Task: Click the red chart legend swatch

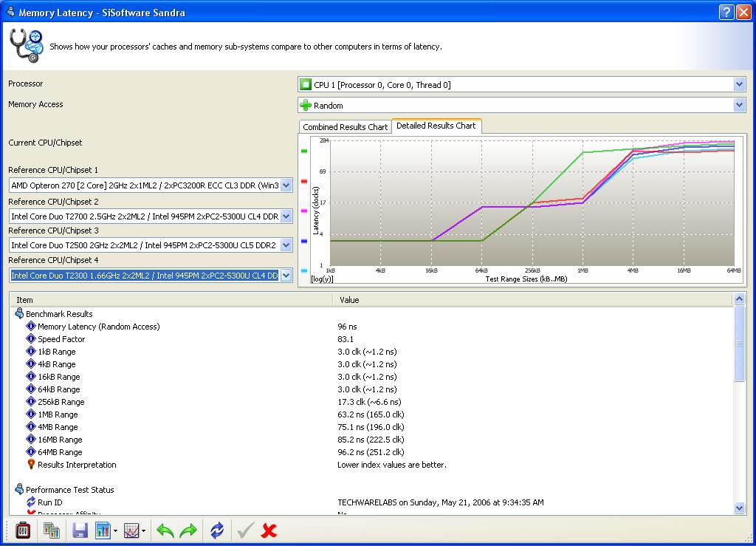Action: (303, 181)
